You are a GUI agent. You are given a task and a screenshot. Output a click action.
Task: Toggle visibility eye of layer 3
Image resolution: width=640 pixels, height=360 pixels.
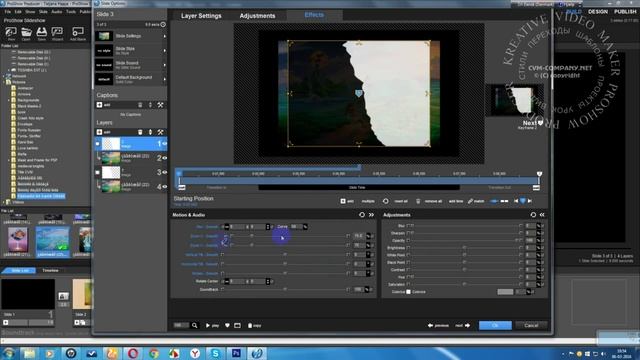(164, 172)
